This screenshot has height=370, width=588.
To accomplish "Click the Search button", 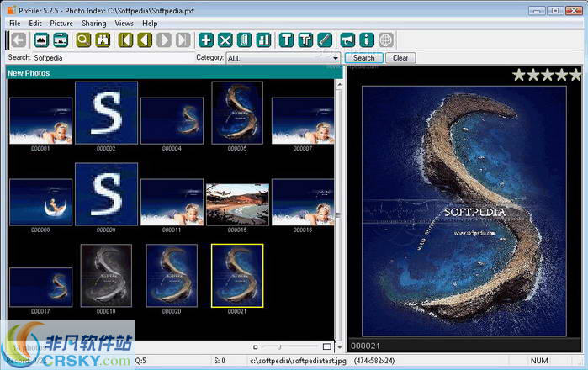I will click(x=363, y=58).
